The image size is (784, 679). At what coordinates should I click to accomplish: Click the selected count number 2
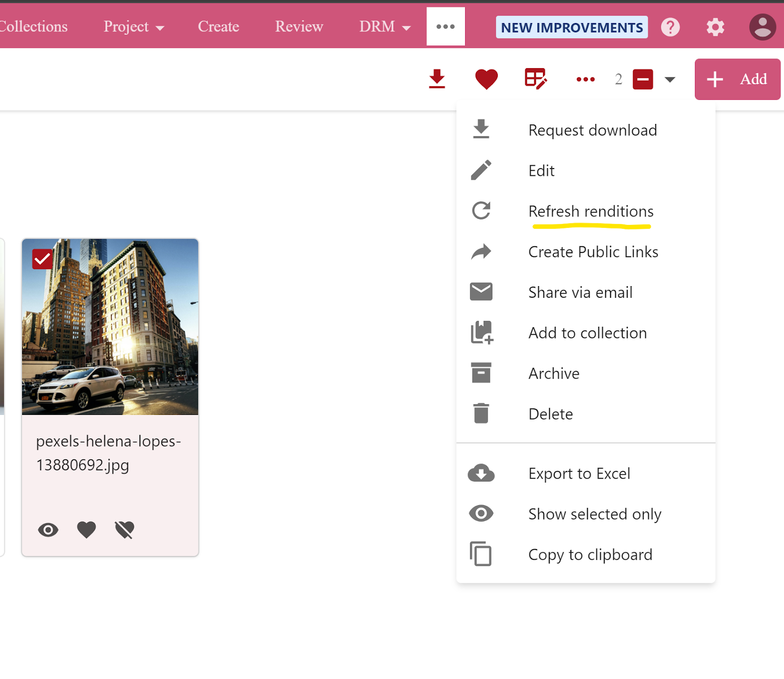pos(618,79)
